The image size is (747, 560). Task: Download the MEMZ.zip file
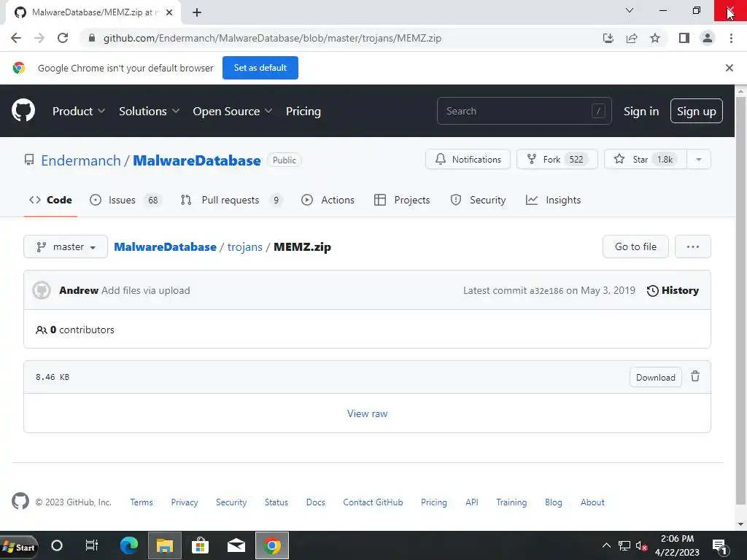(656, 377)
